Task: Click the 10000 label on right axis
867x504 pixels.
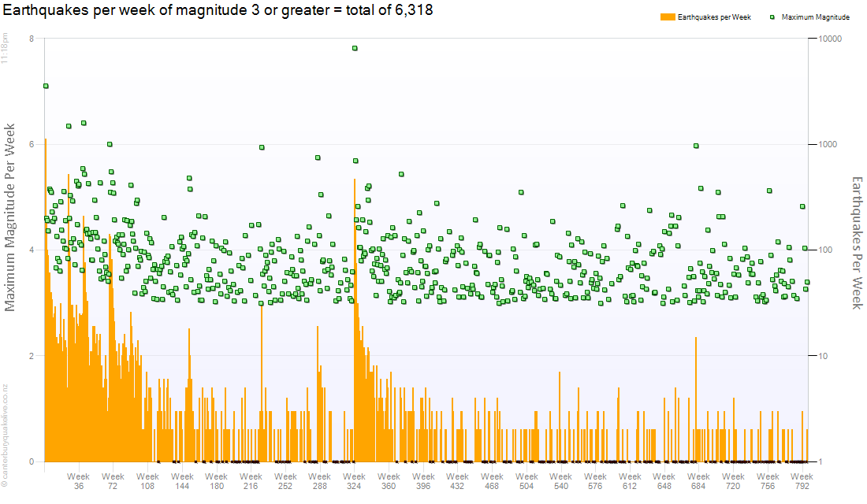Action: coord(831,39)
